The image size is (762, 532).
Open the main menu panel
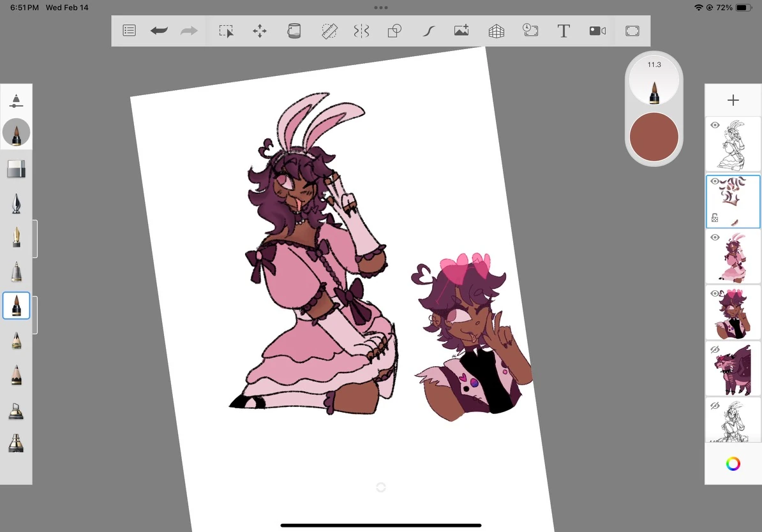[129, 30]
